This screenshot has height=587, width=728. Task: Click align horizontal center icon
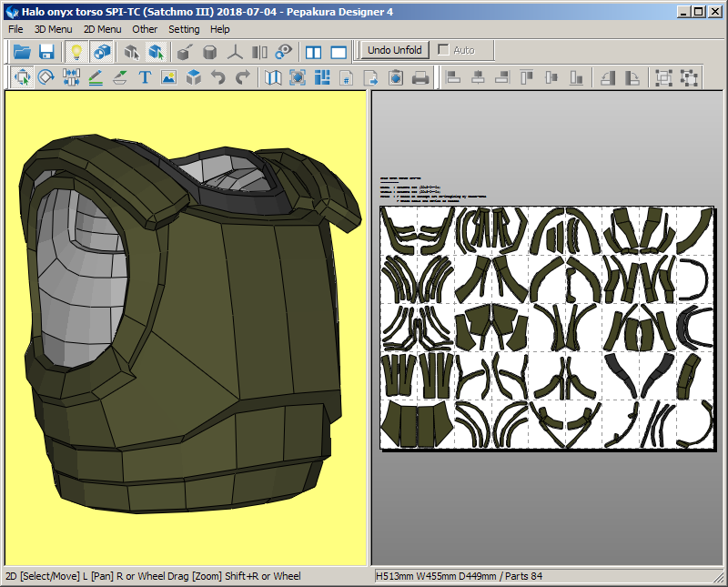478,77
